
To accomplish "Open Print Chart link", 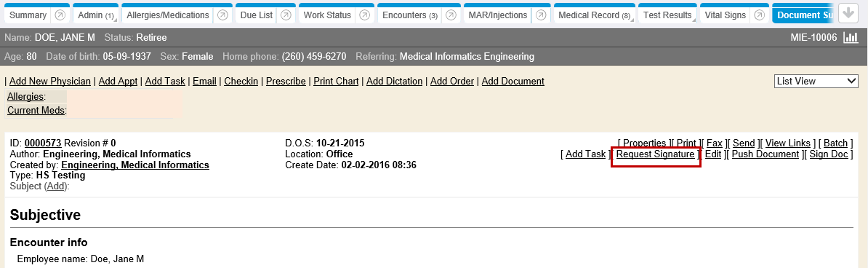I will pos(336,81).
